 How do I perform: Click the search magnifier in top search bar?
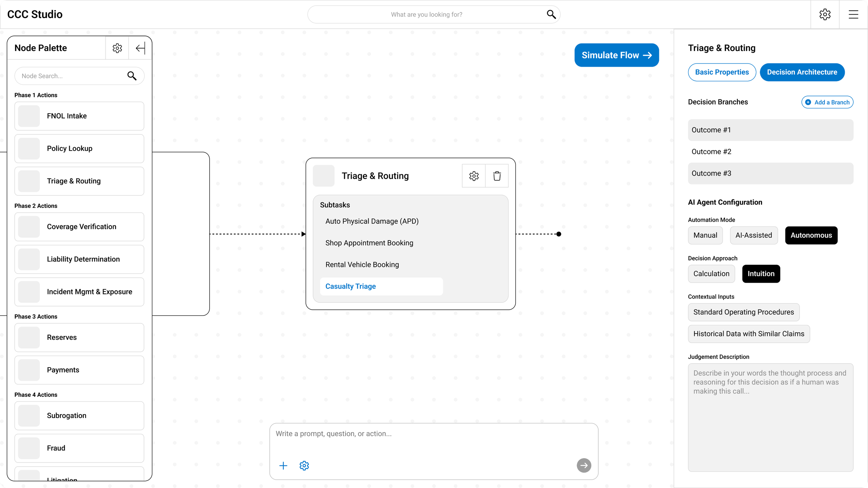[x=551, y=14]
